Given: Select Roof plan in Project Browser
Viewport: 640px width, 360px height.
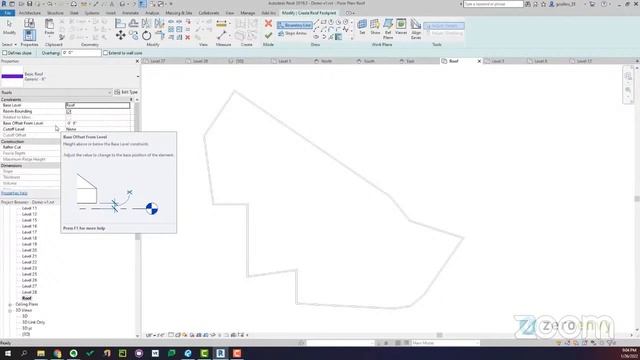Looking at the screenshot, I should pos(27,298).
